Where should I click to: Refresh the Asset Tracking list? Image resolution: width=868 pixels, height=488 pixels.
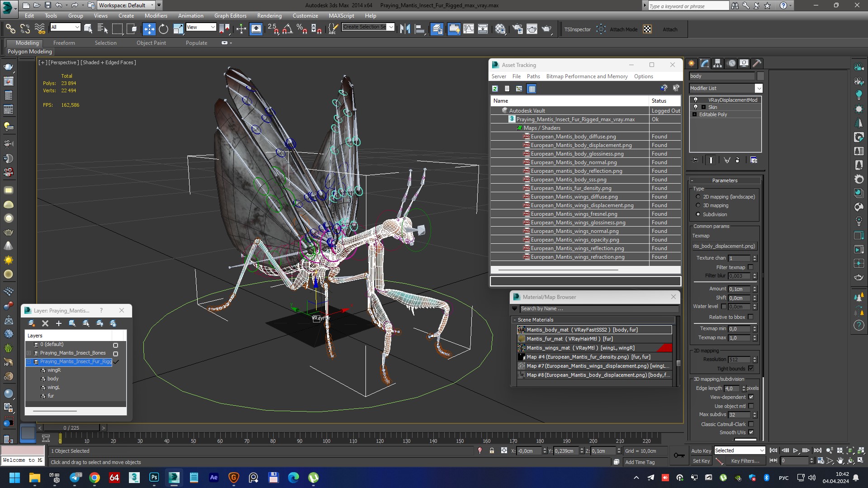[x=495, y=89]
